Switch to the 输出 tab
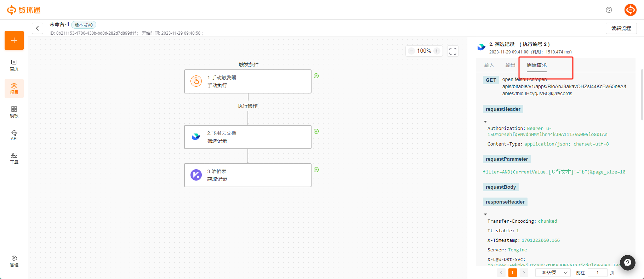644x279 pixels. (510, 65)
